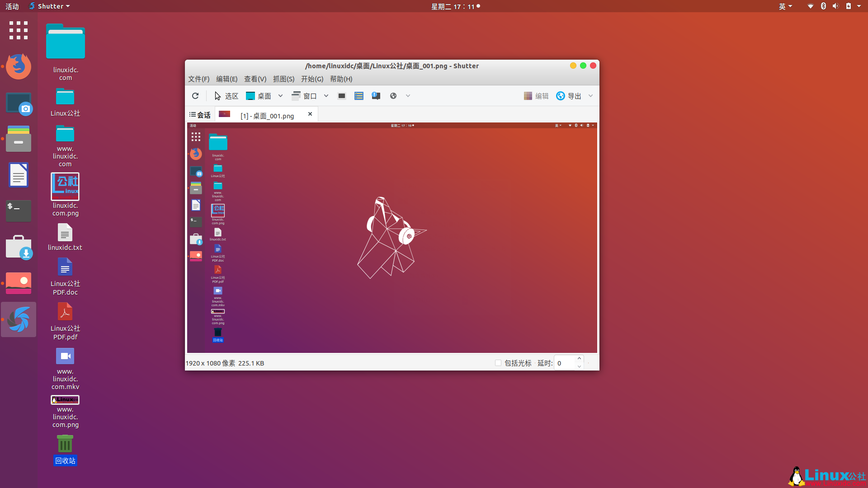Choose the 选区 selection capture tool

[226, 96]
